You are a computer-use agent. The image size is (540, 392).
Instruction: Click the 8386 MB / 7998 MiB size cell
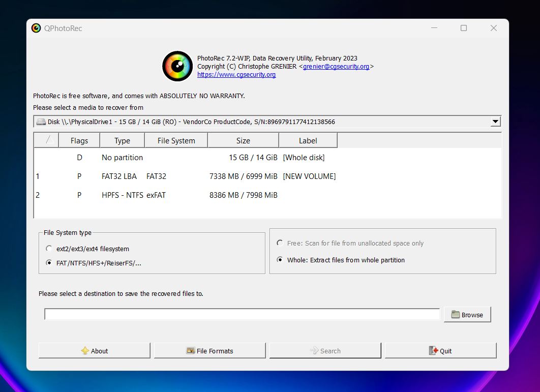pyautogui.click(x=243, y=195)
